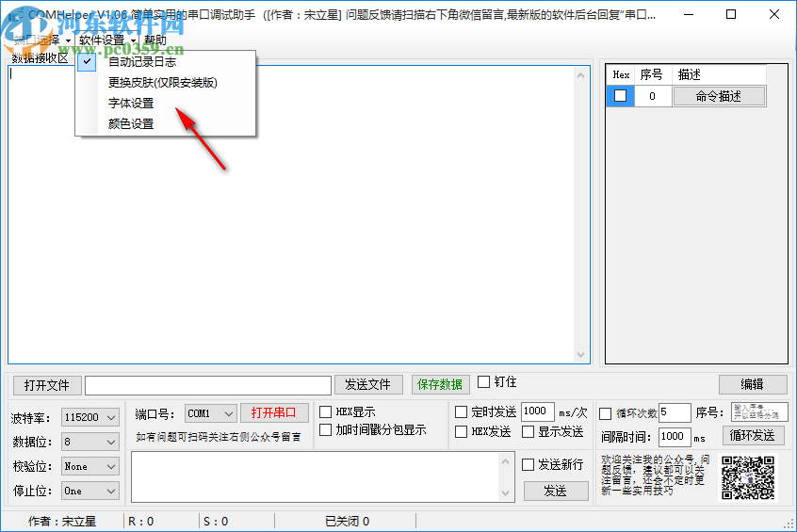The image size is (797, 532).
Task: Click the file path input field
Action: tap(208, 385)
